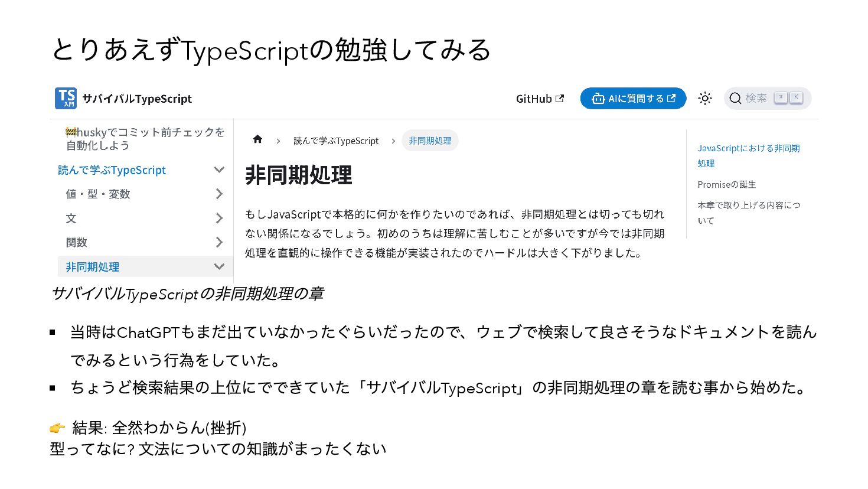
Task: Open huskyでコミット前チェックを自動化しよう sidebar item
Action: (x=145, y=139)
